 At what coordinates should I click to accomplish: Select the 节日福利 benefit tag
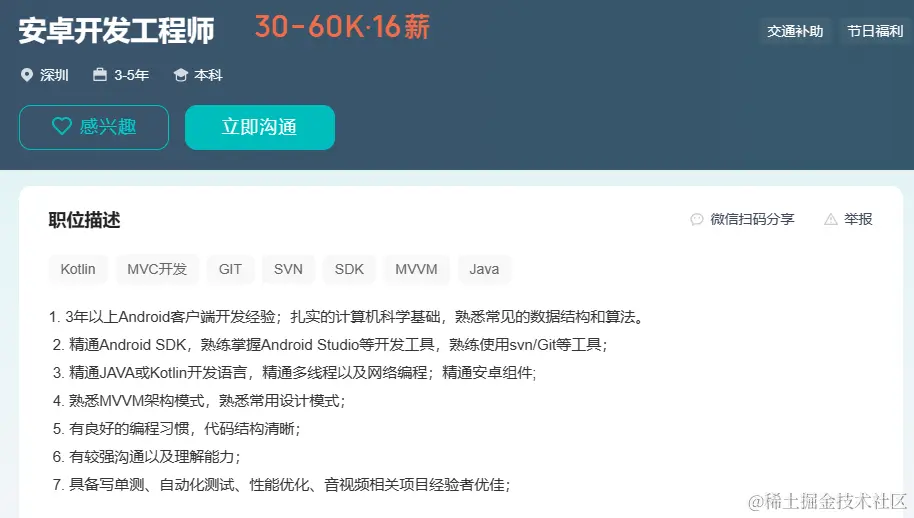pyautogui.click(x=875, y=31)
